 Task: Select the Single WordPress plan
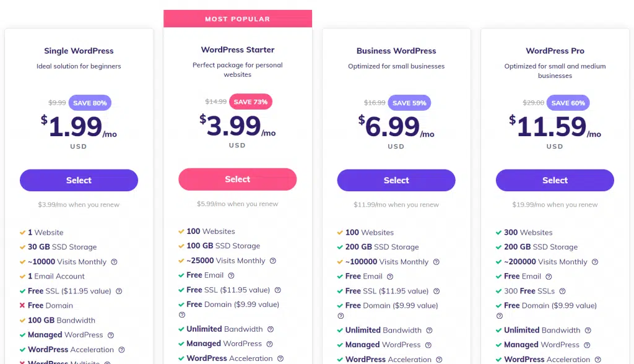pyautogui.click(x=79, y=180)
